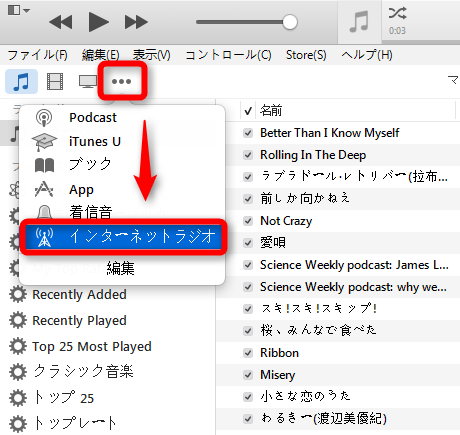Open the Store(S) menu

(306, 55)
